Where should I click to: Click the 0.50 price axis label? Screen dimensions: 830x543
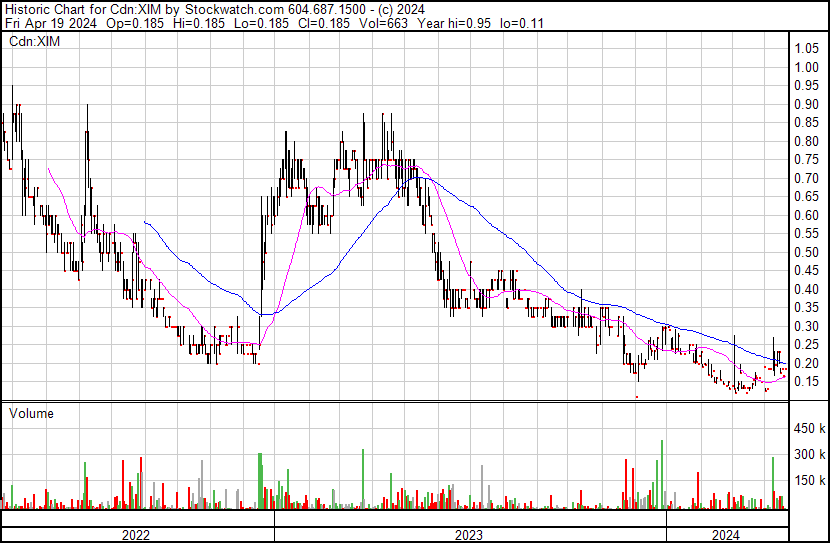(805, 252)
